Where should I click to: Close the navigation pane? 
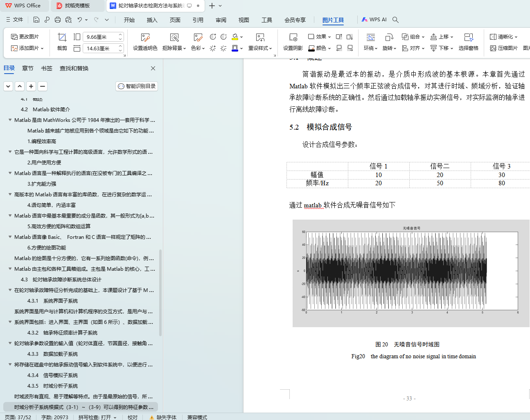(153, 68)
